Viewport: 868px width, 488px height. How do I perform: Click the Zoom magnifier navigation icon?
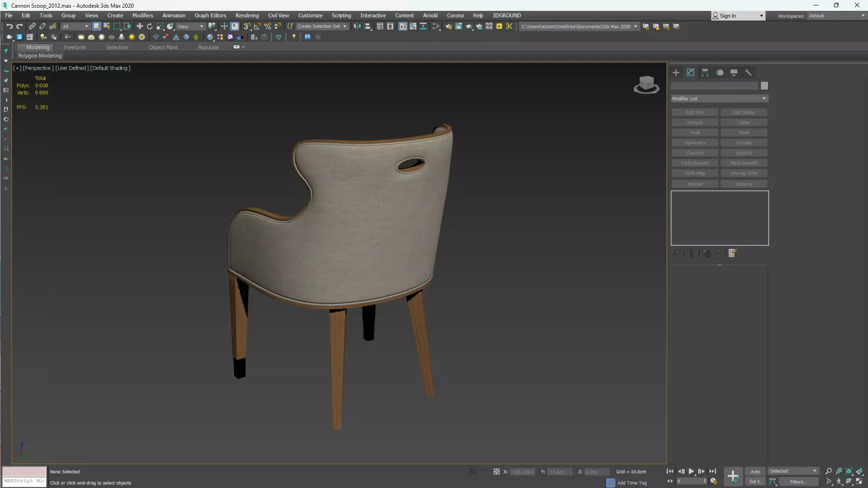pyautogui.click(x=829, y=471)
